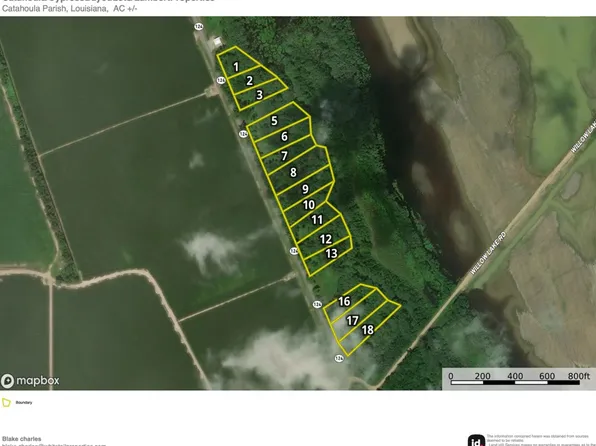The height and width of the screenshot is (446, 596).
Task: Pick parcel label 8
Action: (293, 173)
